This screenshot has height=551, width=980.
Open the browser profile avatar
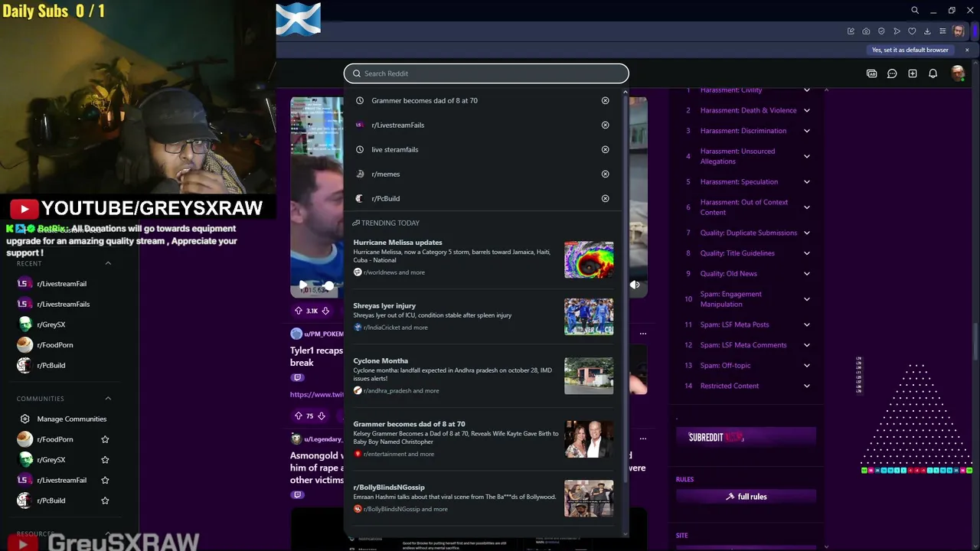click(x=958, y=31)
